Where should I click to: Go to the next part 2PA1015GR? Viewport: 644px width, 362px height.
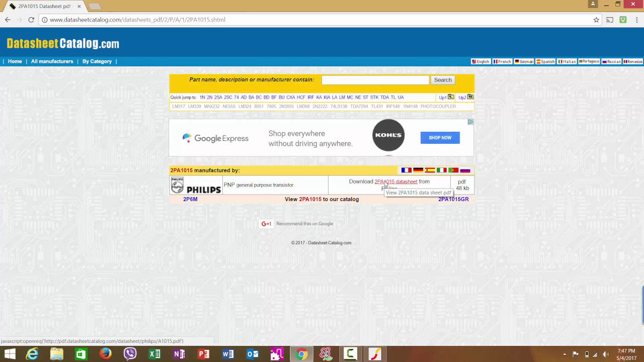(x=453, y=199)
